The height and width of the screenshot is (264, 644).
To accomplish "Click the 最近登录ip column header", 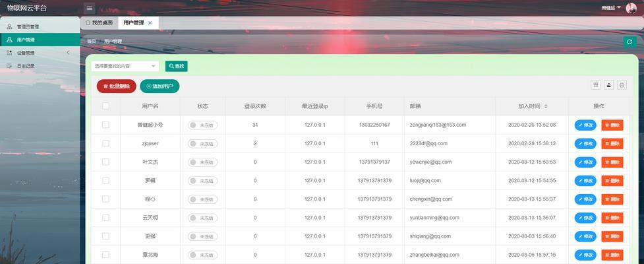I will coord(314,106).
